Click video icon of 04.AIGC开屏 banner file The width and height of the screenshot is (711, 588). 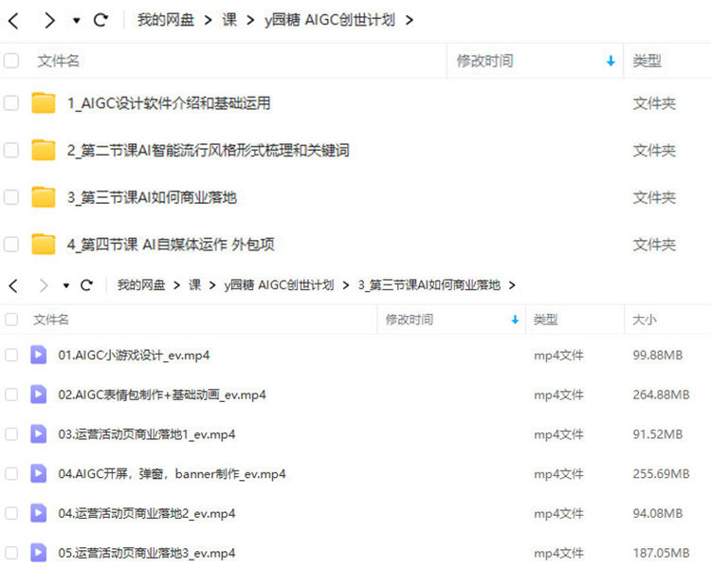(39, 473)
